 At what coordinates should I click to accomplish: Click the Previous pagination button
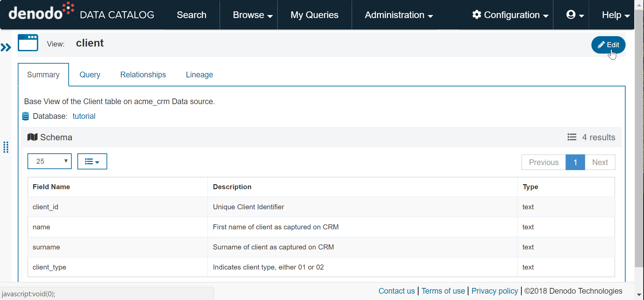tap(543, 162)
